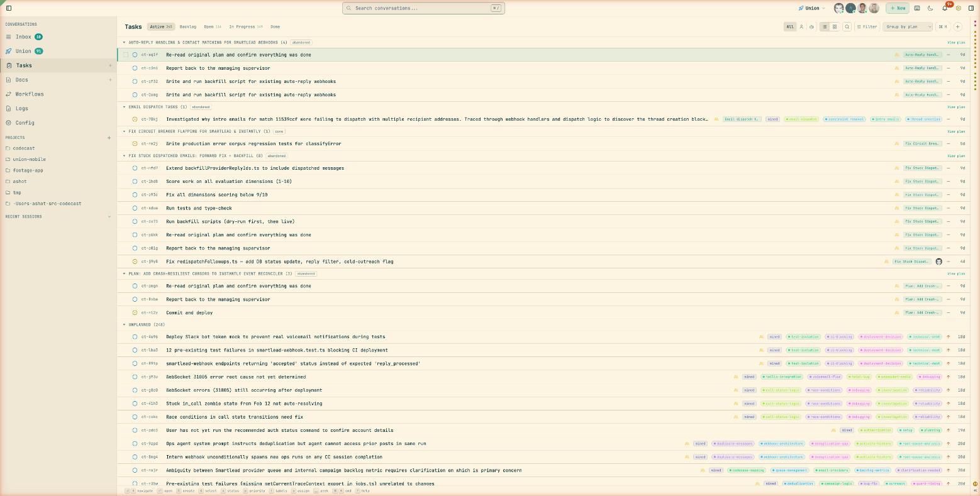Toggle list view layout in the tasks toolbar
The height and width of the screenshot is (496, 980).
click(825, 27)
